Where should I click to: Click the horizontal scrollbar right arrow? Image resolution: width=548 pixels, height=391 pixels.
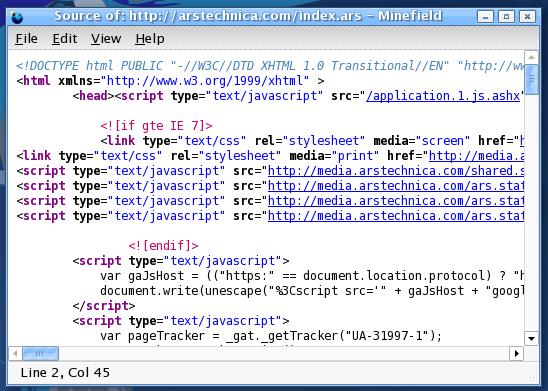point(517,354)
